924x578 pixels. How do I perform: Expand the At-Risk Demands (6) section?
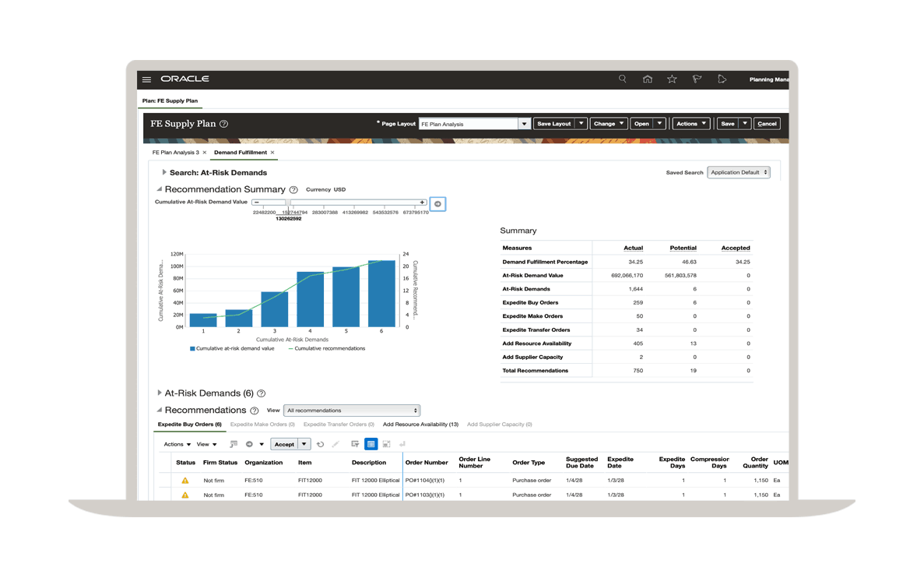click(x=160, y=393)
